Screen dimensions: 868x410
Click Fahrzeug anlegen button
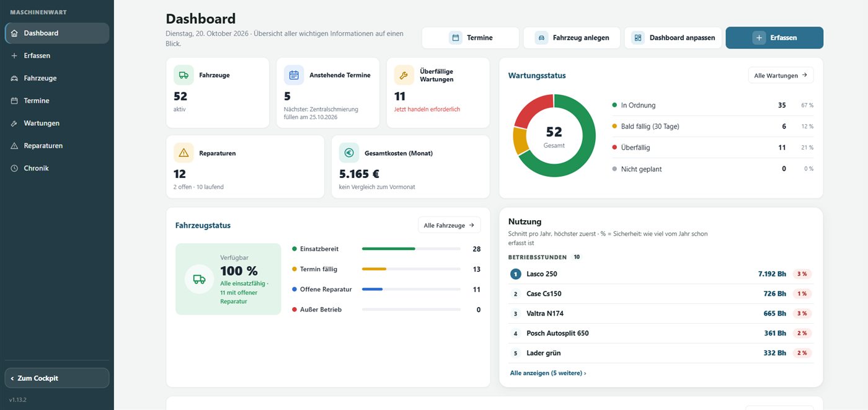click(572, 38)
